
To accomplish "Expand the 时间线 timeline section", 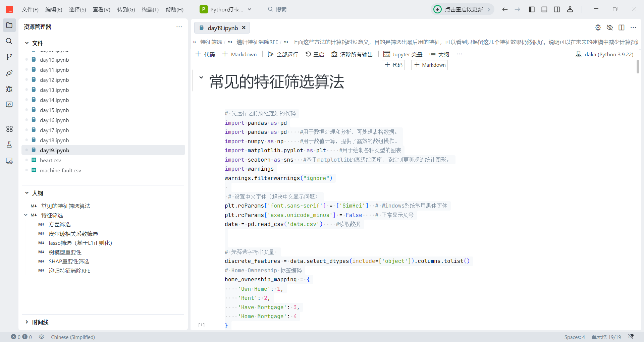I will click(x=40, y=322).
